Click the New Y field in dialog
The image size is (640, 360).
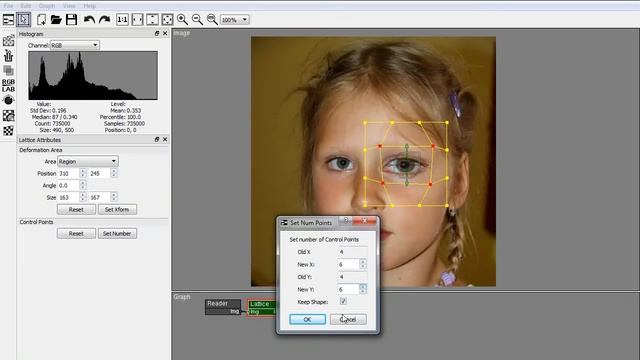click(x=348, y=289)
